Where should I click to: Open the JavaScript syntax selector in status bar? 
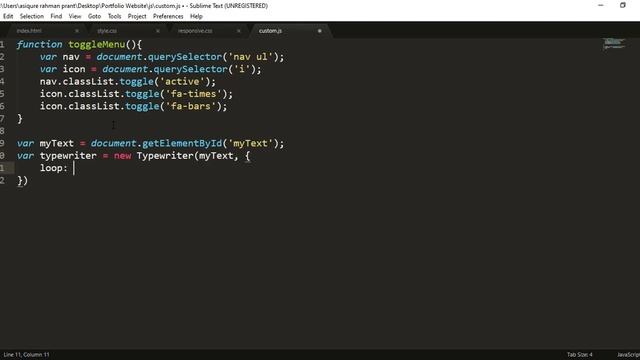pos(629,354)
